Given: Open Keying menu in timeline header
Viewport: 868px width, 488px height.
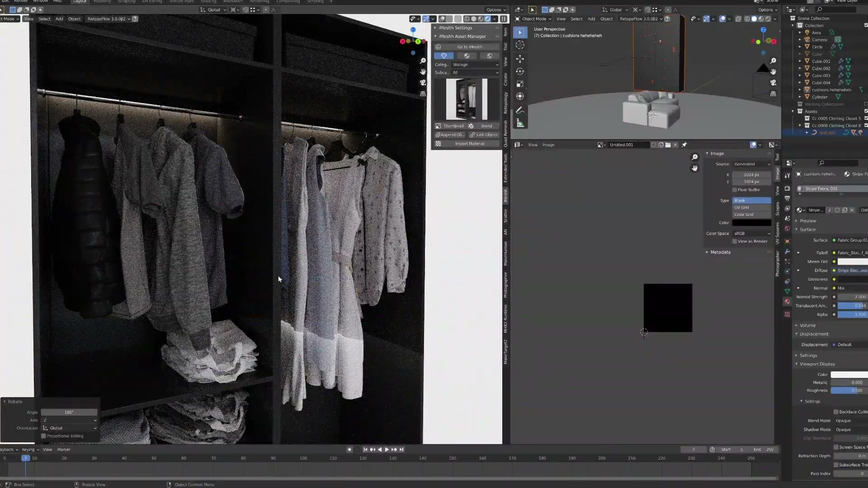Looking at the screenshot, I should (30, 450).
